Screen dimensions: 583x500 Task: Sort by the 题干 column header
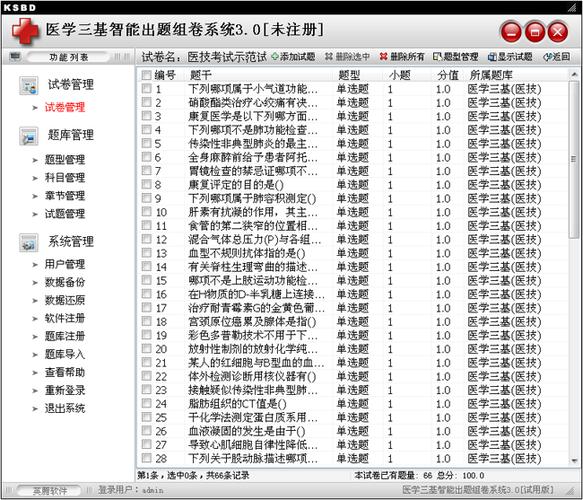tap(201, 75)
